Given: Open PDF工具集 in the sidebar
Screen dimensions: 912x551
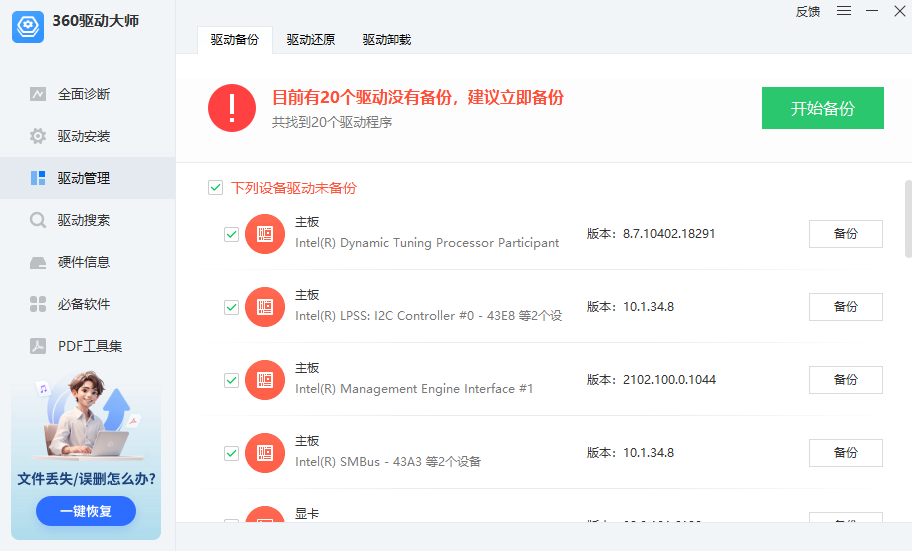Looking at the screenshot, I should (89, 346).
